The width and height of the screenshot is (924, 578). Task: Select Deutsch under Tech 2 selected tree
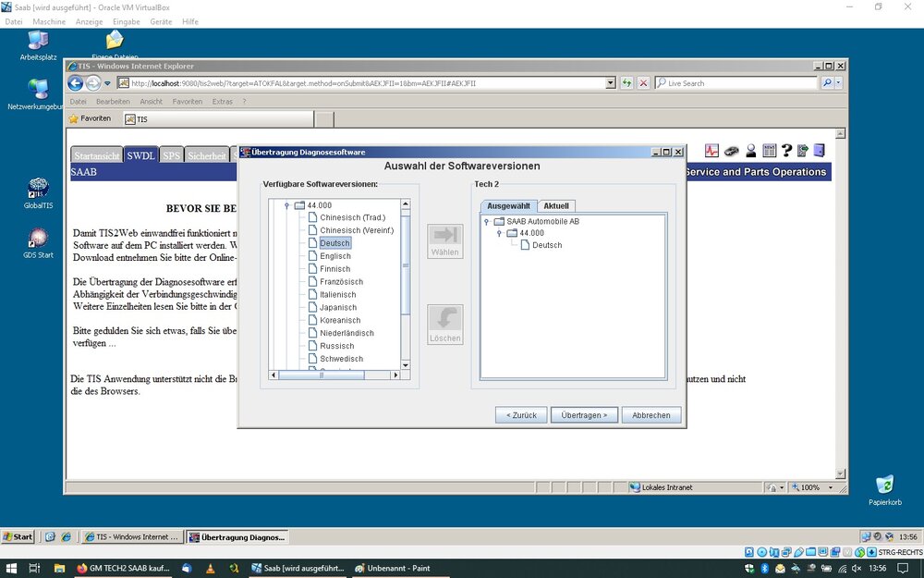[547, 245]
